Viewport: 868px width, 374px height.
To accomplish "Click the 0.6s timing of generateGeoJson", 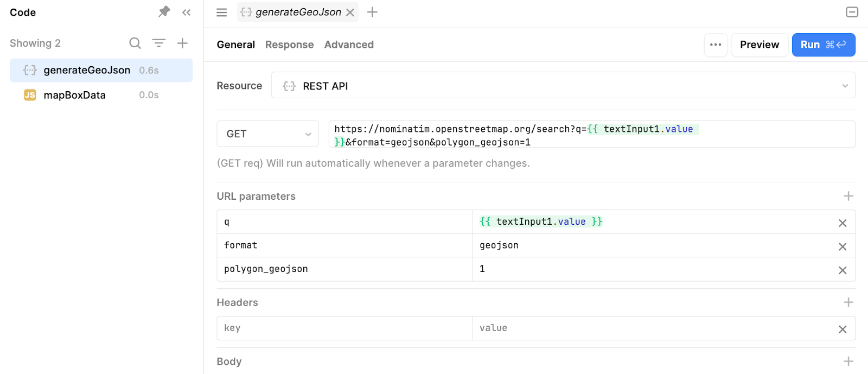I will [x=149, y=71].
